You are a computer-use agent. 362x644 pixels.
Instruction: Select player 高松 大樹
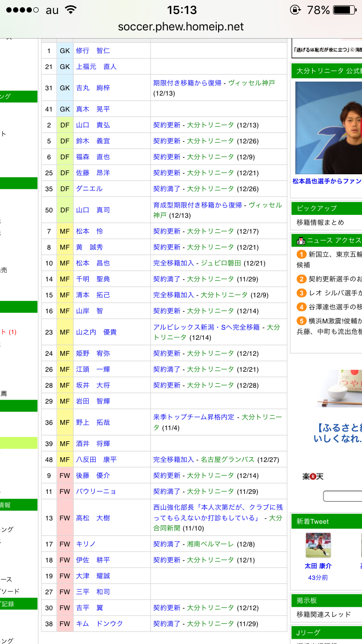point(93,518)
